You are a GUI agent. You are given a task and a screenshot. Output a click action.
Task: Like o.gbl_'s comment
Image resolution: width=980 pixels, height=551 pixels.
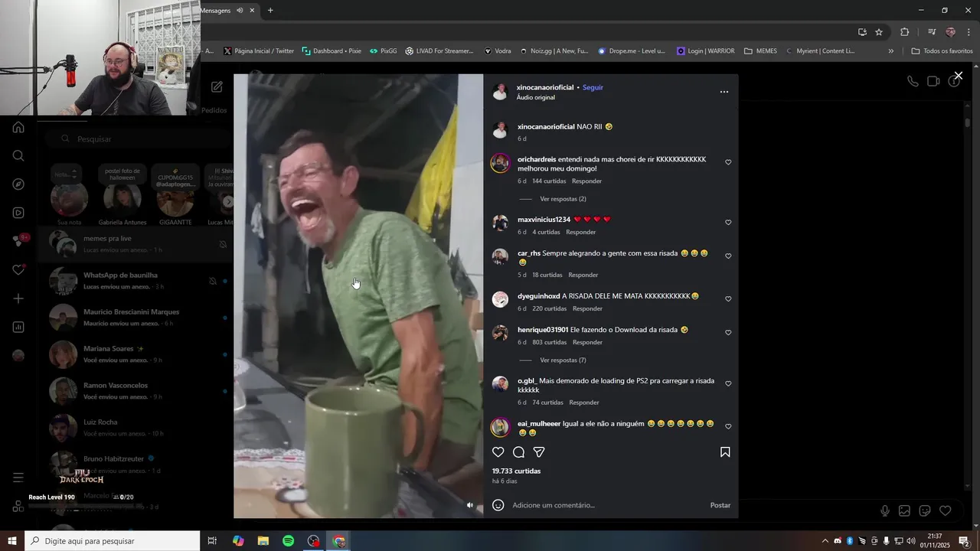728,383
